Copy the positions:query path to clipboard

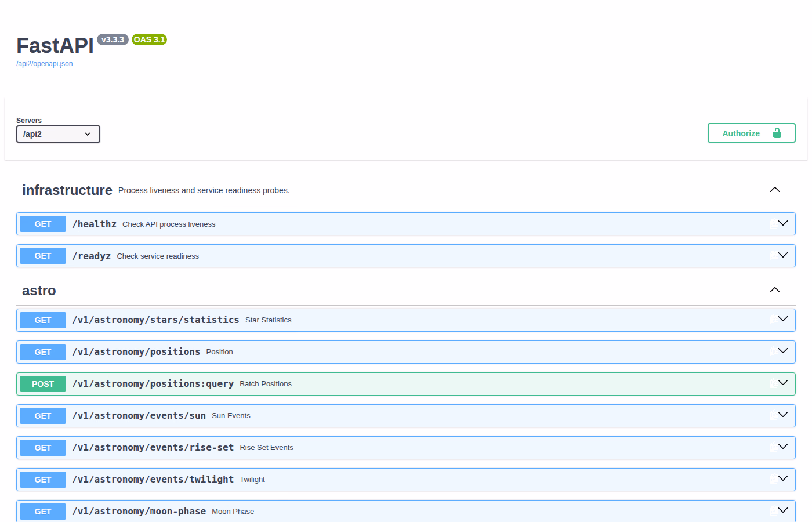(774, 384)
